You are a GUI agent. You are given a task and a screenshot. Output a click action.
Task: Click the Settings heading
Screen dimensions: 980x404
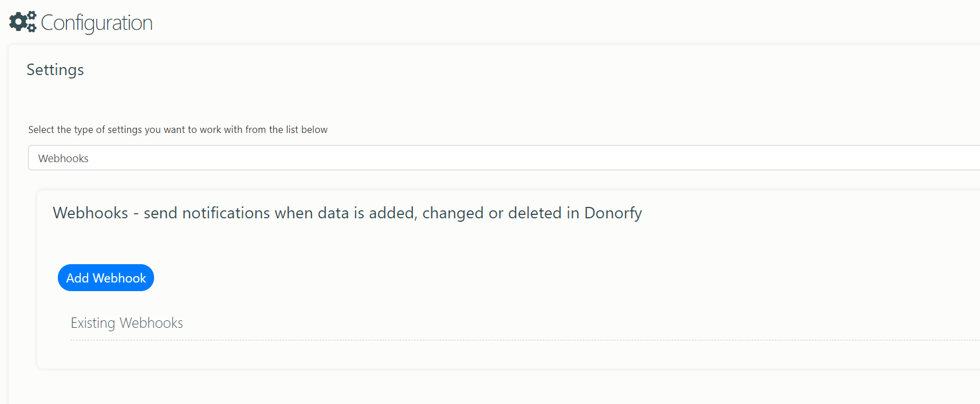(56, 70)
